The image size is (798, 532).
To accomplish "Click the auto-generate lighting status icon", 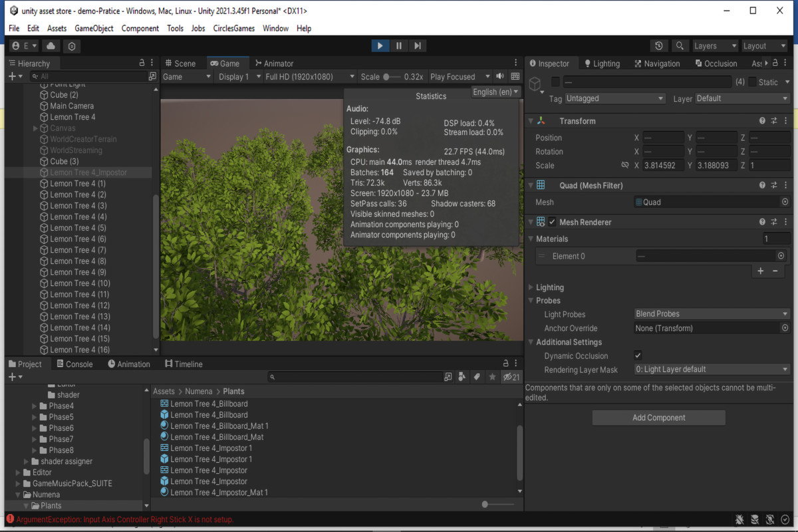I will click(x=770, y=519).
